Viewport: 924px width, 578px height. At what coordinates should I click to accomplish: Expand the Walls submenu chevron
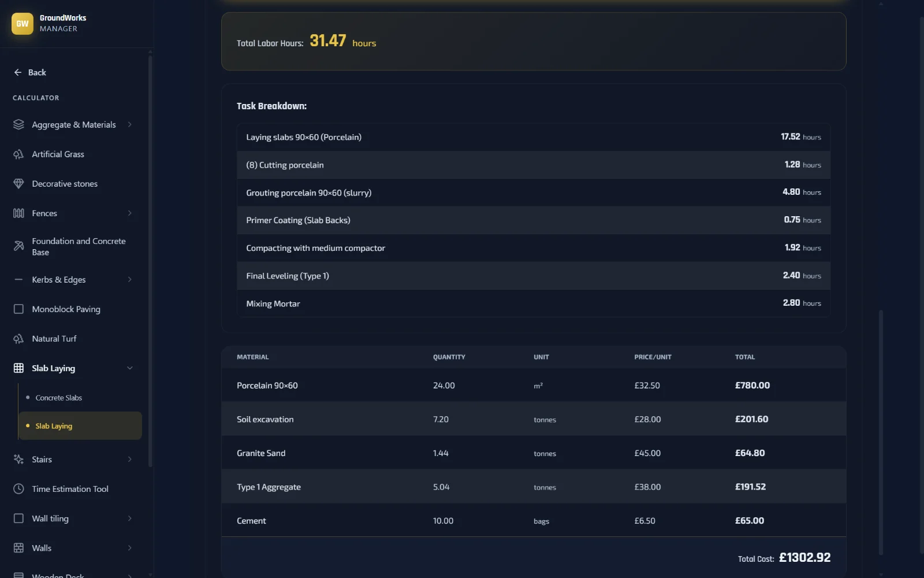[129, 548]
